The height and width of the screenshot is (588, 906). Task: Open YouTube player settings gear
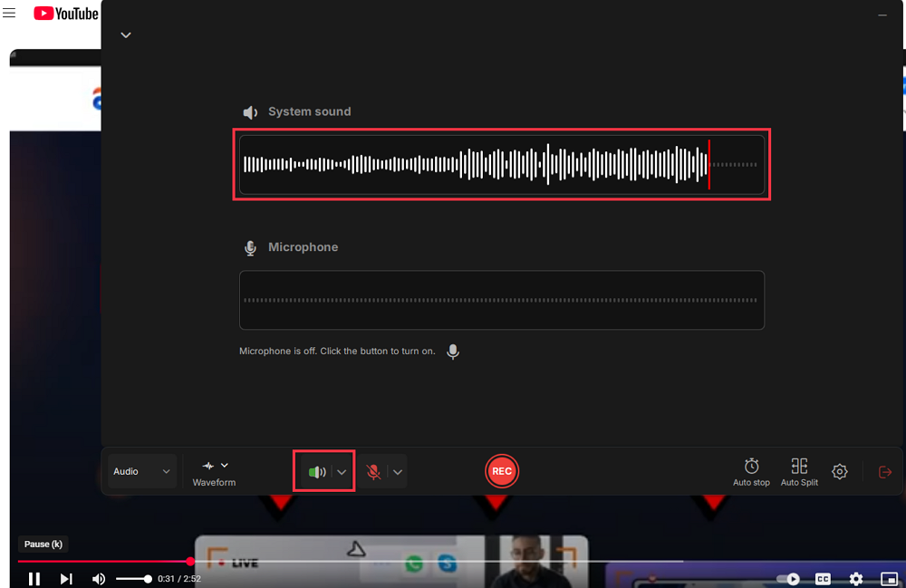(856, 579)
